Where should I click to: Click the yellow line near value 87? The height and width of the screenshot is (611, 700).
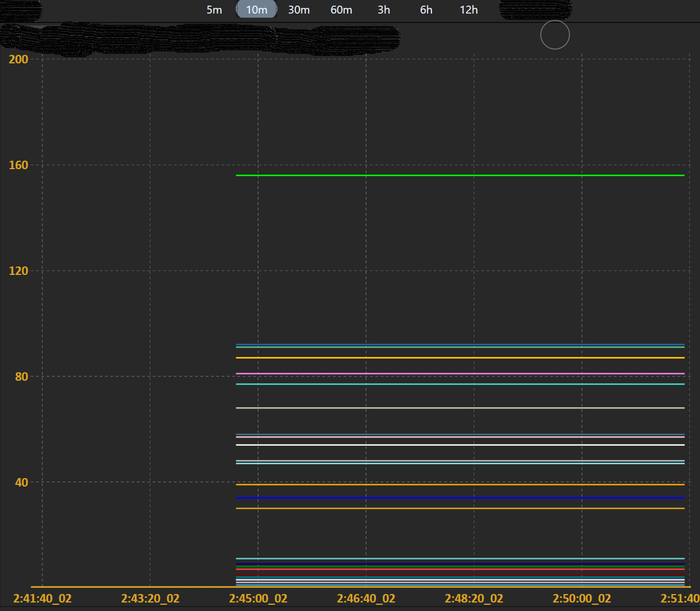pos(452,357)
